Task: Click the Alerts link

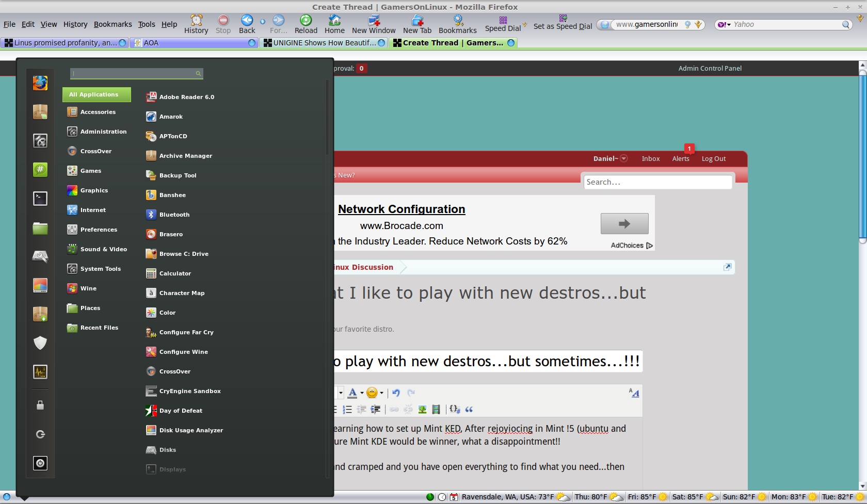Action: [x=681, y=159]
